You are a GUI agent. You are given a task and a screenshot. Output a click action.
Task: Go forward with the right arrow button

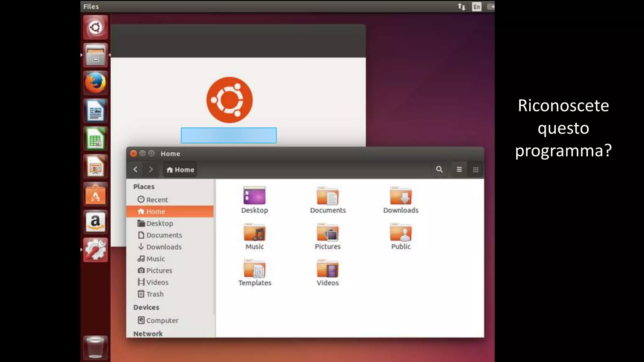[x=151, y=170]
